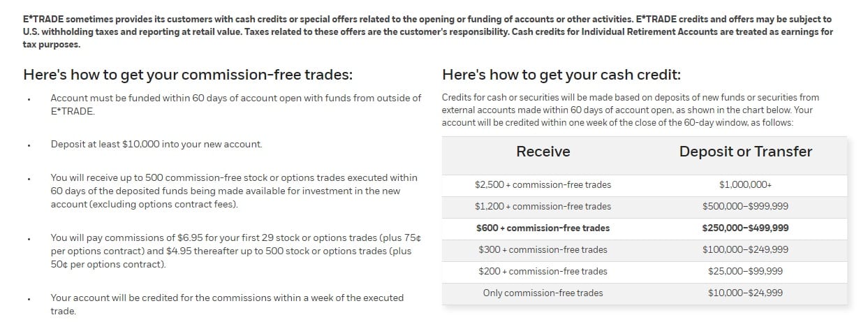Click the 'Receive' column header
Image resolution: width=868 pixels, height=322 pixels.
pyautogui.click(x=543, y=152)
